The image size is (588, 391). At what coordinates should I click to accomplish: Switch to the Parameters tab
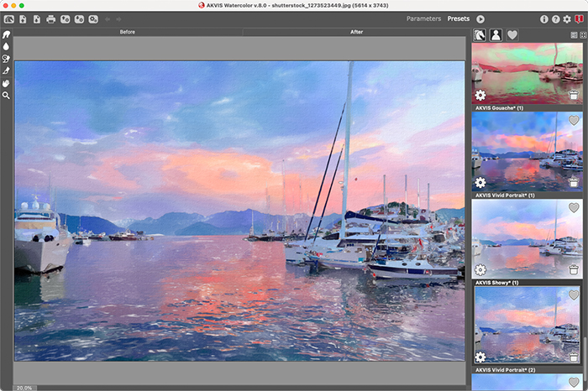click(423, 18)
